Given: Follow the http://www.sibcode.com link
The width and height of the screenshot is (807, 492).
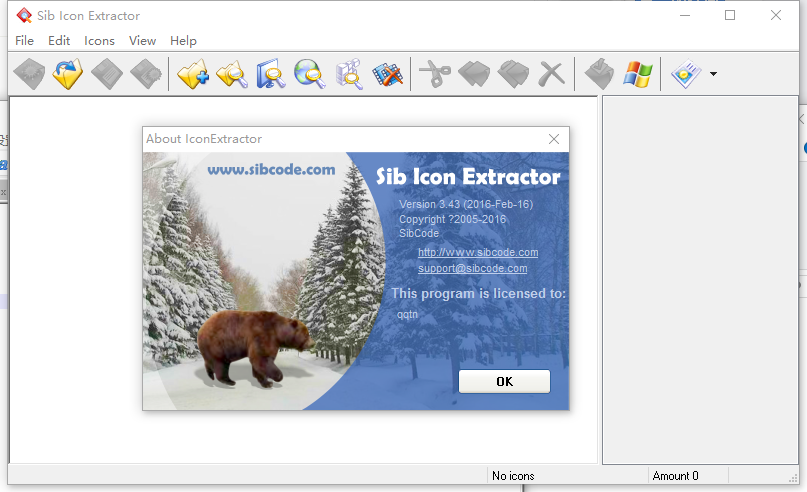Looking at the screenshot, I should [478, 252].
